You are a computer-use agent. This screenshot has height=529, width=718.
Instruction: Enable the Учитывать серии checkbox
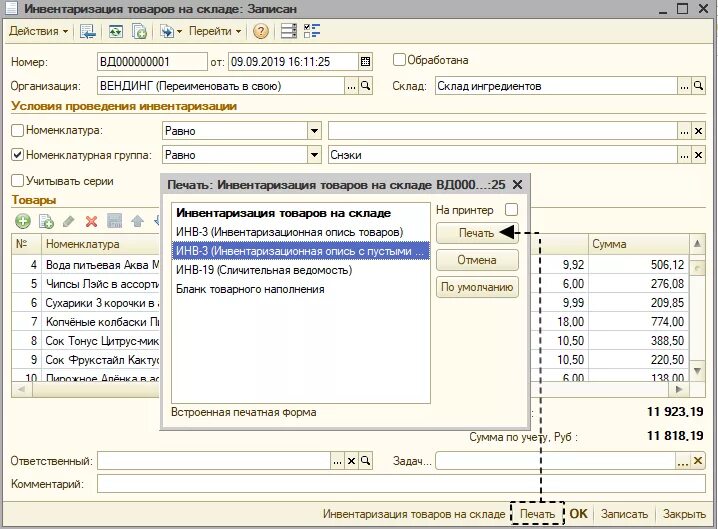click(17, 181)
